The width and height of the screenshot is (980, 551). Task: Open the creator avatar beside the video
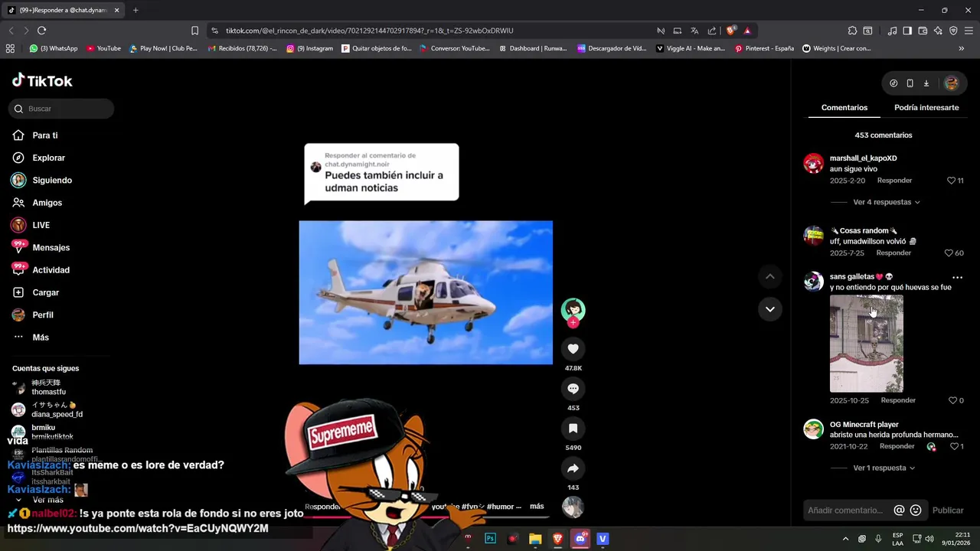coord(573,309)
